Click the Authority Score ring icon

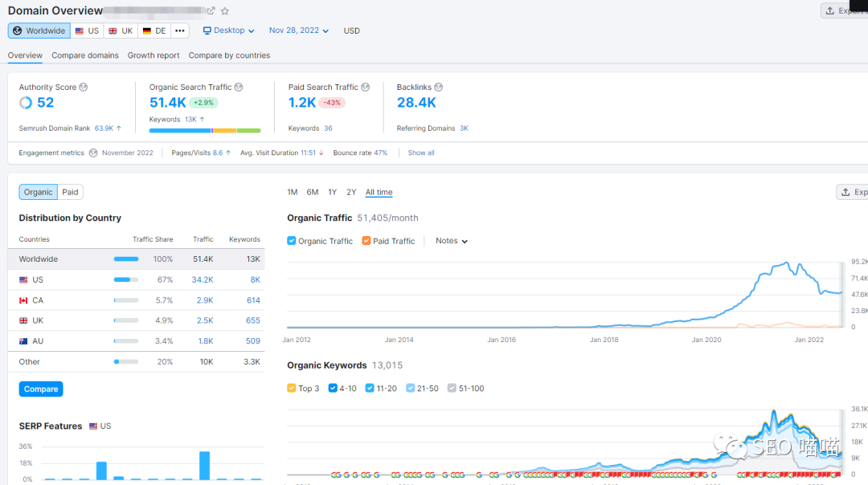(x=26, y=102)
